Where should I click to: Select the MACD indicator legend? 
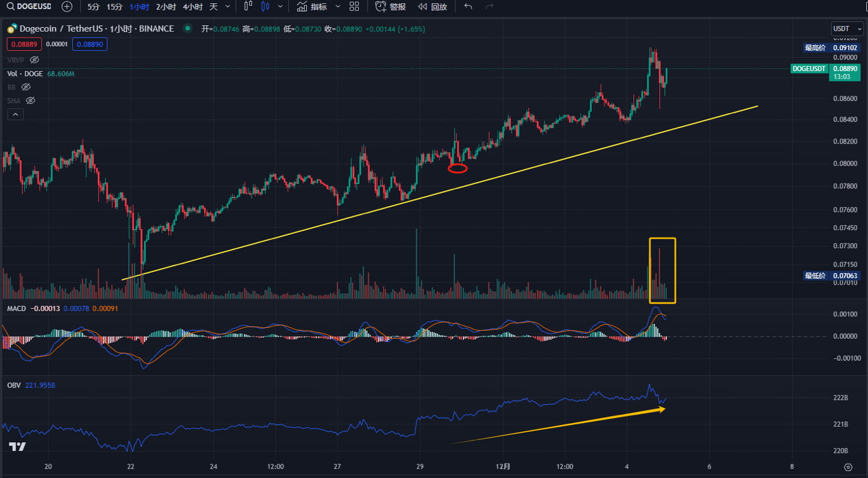click(x=16, y=308)
